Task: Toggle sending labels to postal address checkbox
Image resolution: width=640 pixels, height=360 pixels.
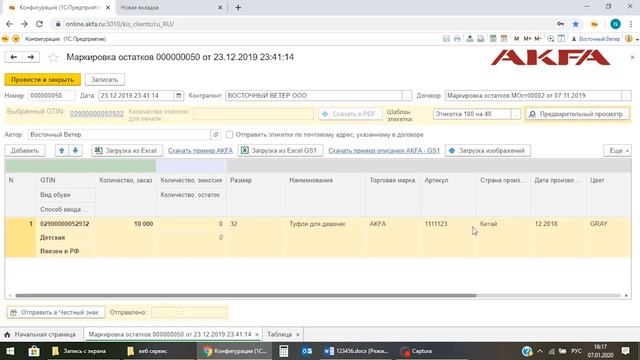Action: click(229, 135)
